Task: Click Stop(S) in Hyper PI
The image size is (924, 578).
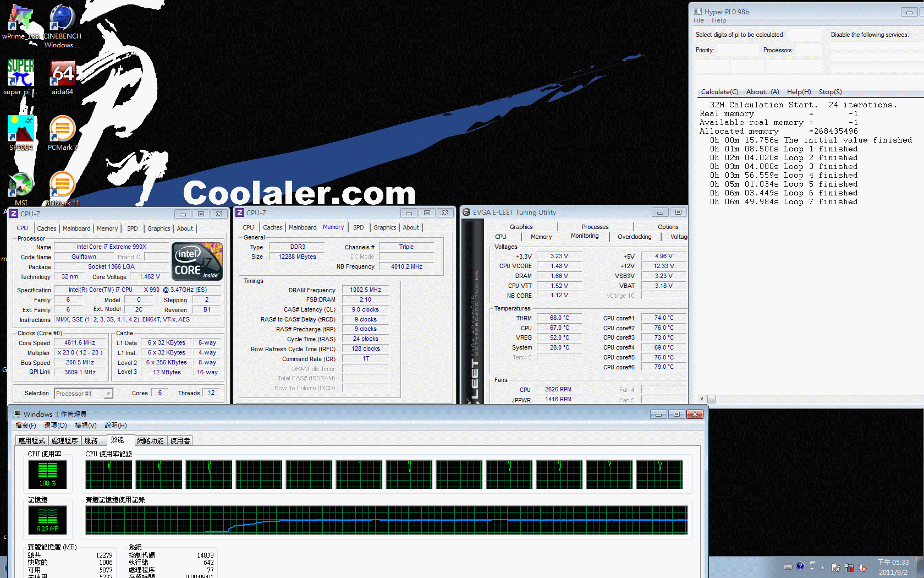Action: [x=830, y=92]
